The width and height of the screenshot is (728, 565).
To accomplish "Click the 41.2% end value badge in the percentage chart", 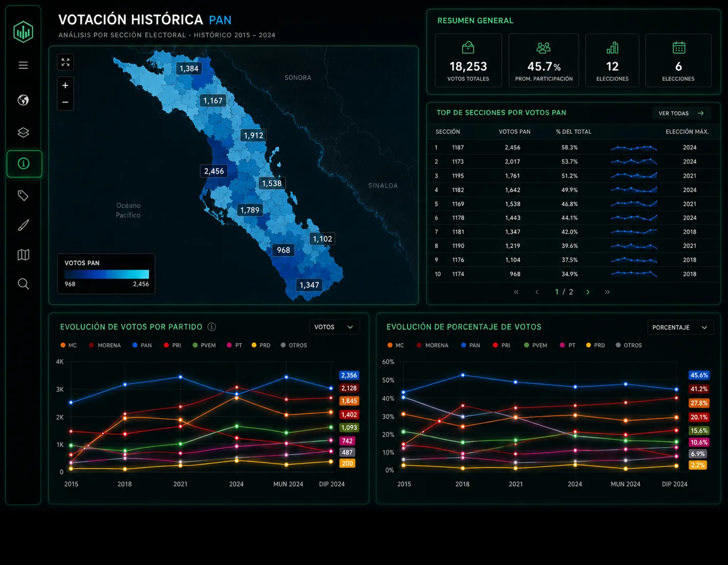I will [699, 389].
